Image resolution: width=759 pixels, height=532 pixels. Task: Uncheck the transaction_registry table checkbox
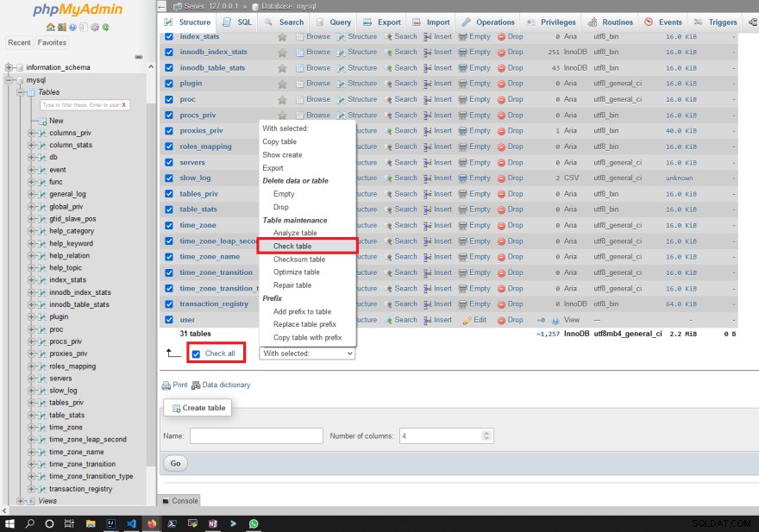pyautogui.click(x=169, y=304)
